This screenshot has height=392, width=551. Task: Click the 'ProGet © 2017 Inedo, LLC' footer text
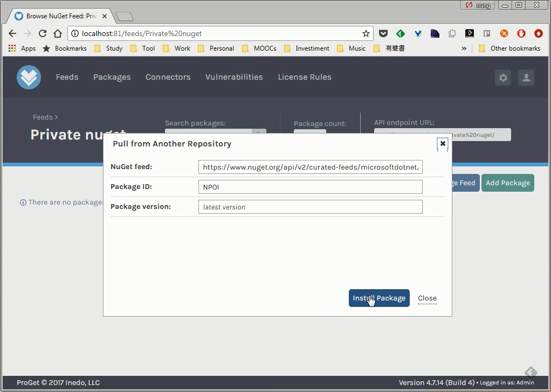58,382
